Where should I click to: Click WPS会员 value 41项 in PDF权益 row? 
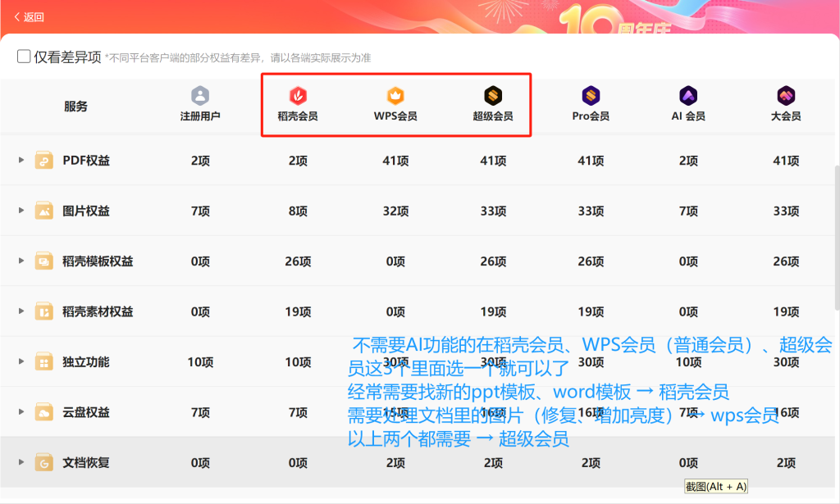pos(395,161)
